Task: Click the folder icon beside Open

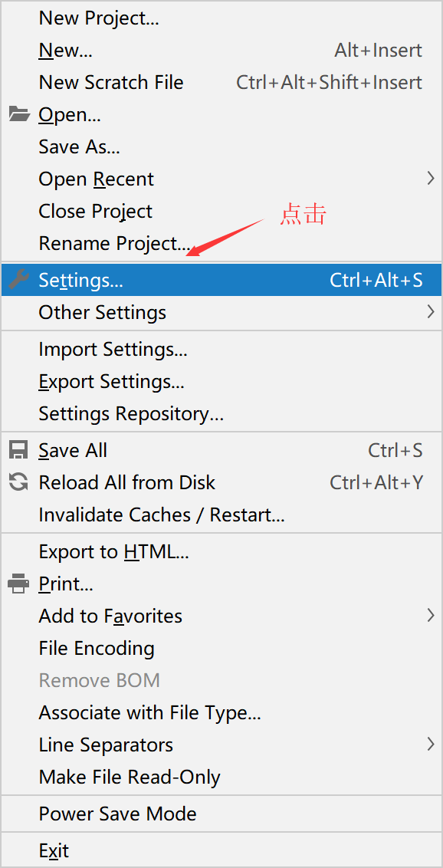Action: [18, 113]
